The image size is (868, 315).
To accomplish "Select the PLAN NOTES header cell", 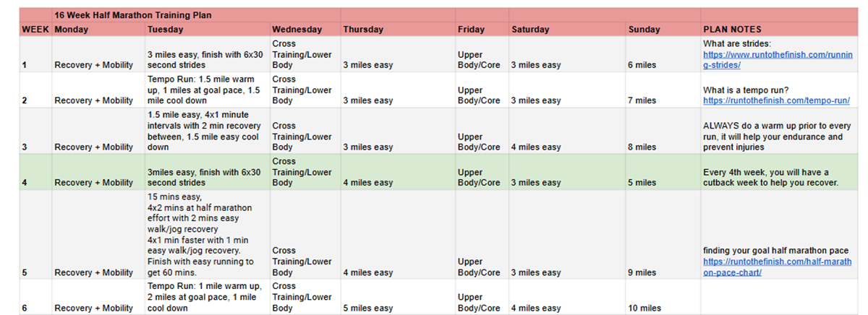I will [x=732, y=30].
